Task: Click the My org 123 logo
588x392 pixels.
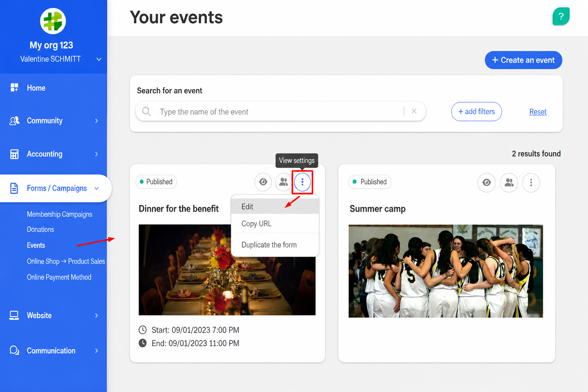Action: coord(53,21)
